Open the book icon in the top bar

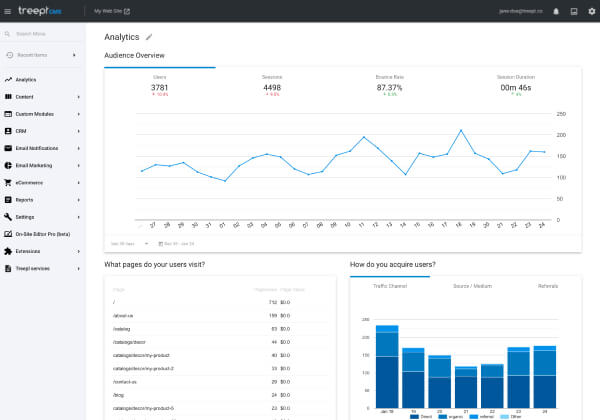click(574, 11)
